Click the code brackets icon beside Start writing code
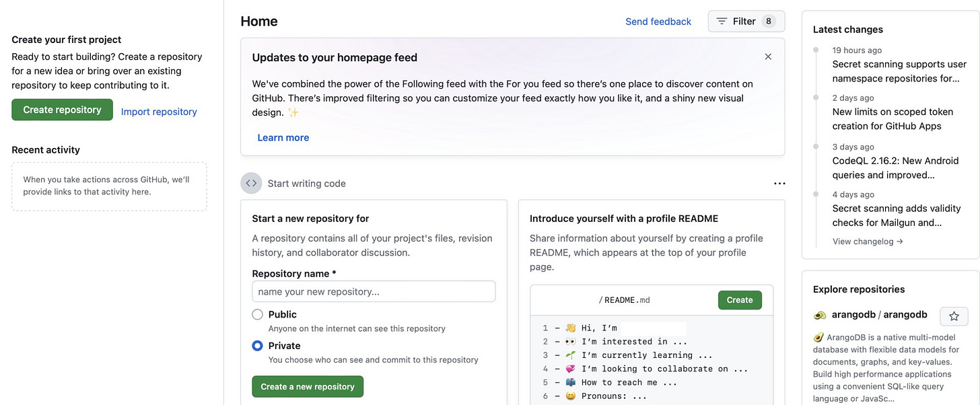The height and width of the screenshot is (405, 980). click(251, 183)
